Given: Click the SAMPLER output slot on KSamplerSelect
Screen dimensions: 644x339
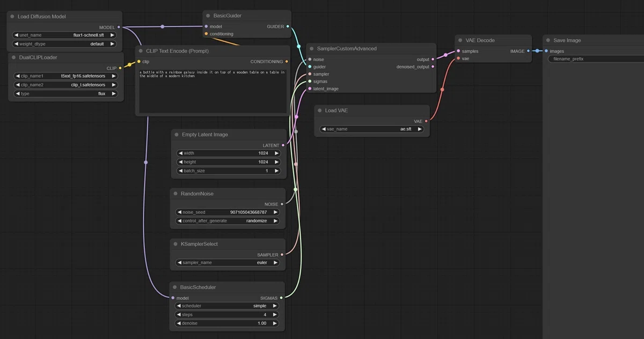Looking at the screenshot, I should 282,255.
